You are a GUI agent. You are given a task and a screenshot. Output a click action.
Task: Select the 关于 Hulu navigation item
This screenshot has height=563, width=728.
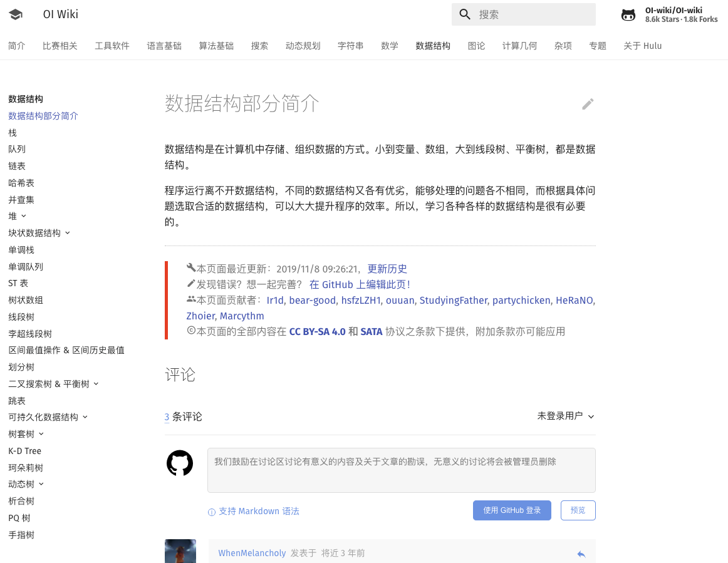tap(642, 45)
